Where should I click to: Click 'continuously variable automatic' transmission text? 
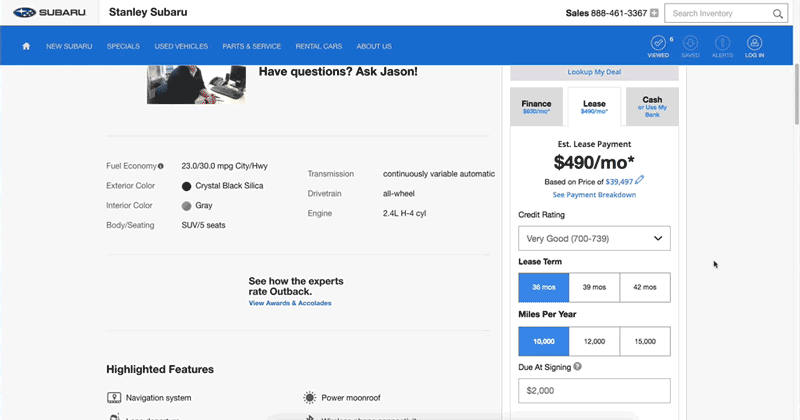[439, 174]
